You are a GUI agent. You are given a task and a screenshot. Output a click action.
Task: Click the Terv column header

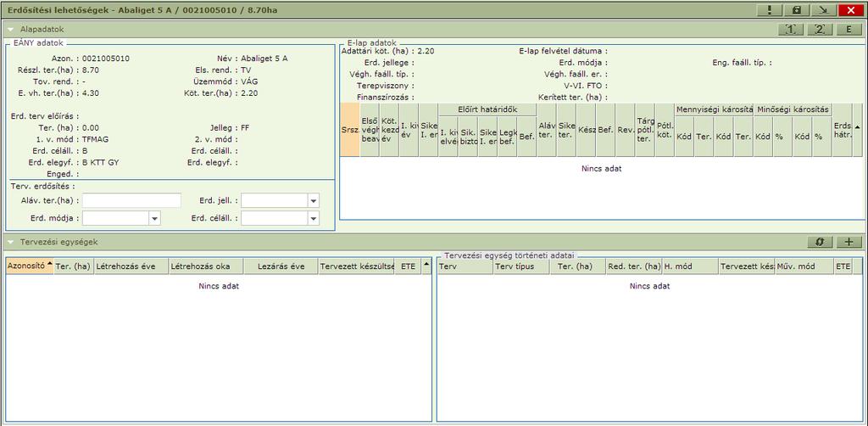465,266
